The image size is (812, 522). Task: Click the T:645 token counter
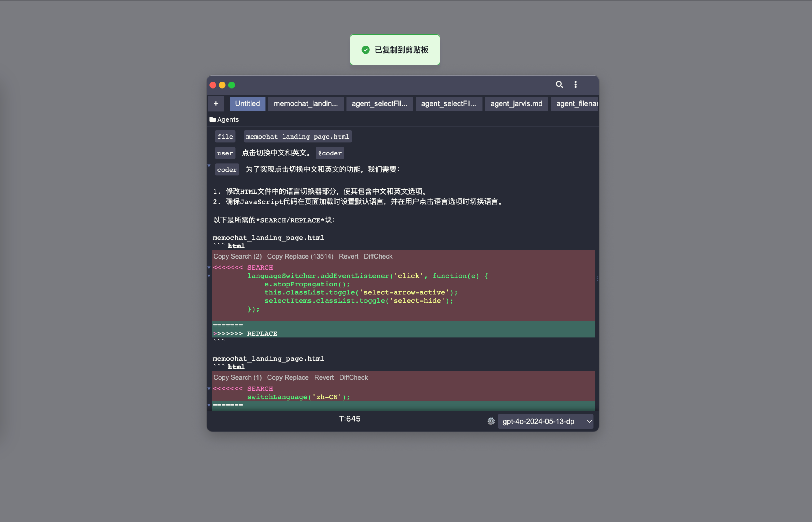click(350, 419)
